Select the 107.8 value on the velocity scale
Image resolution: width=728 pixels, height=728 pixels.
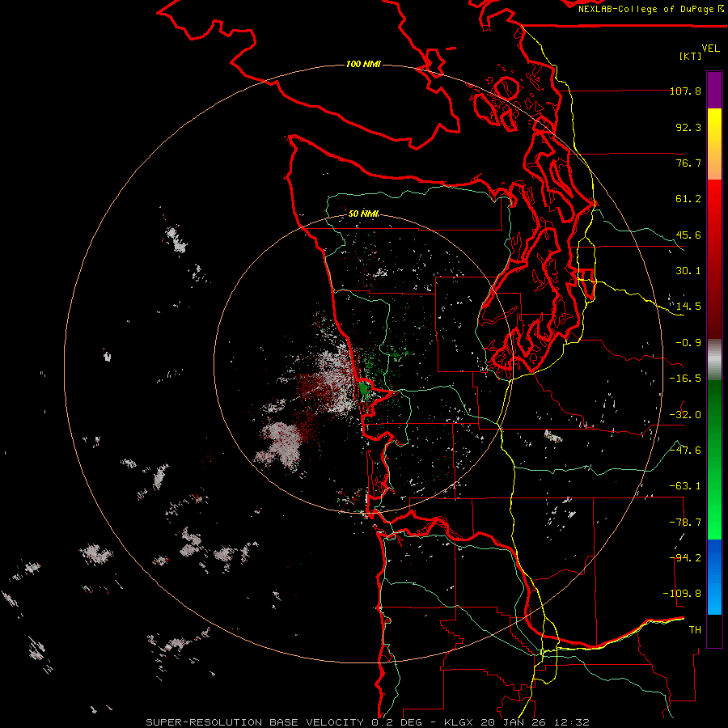pyautogui.click(x=685, y=91)
